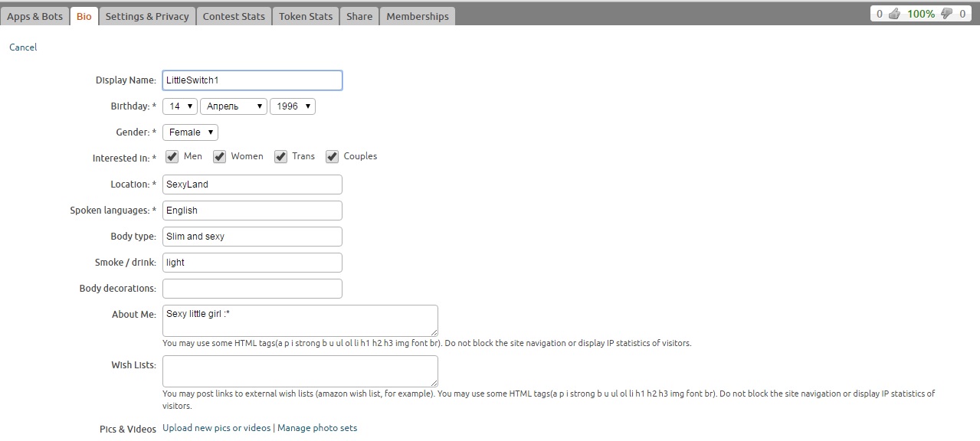Uncheck the Men checkbox
Screen dimensions: 980x441
click(x=172, y=157)
